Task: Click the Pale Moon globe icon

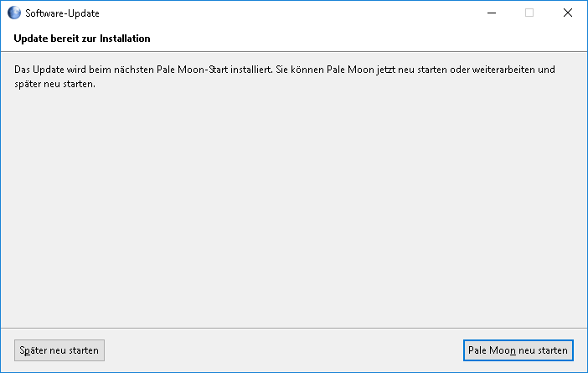Action: pyautogui.click(x=14, y=13)
